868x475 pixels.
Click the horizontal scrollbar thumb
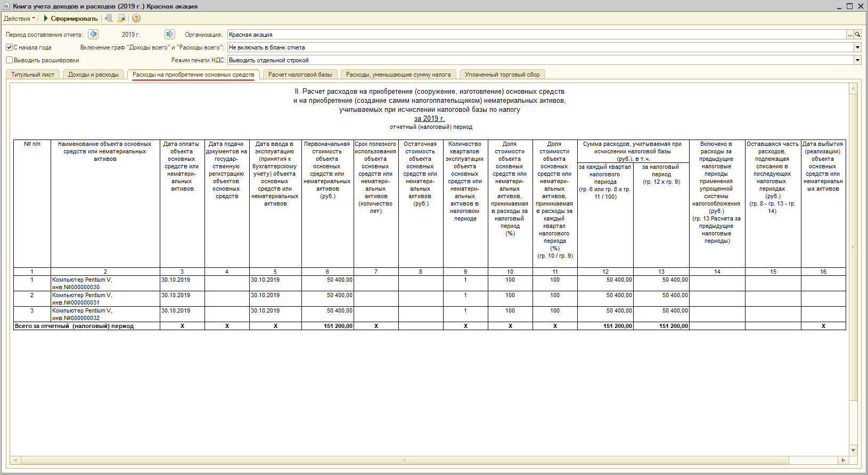coord(405,460)
